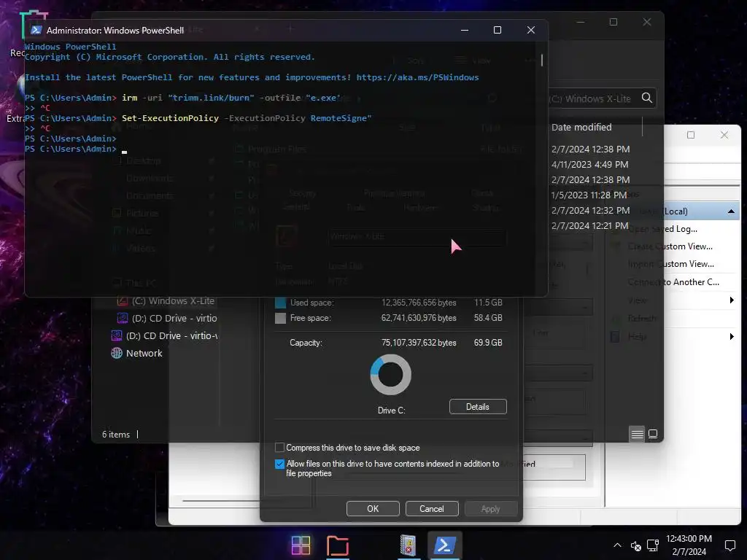
Task: Select the (C:) Windows X-Lite drive icon
Action: (123, 301)
